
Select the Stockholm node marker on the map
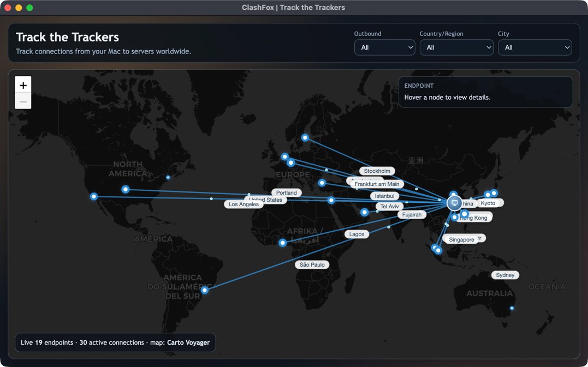tap(305, 137)
